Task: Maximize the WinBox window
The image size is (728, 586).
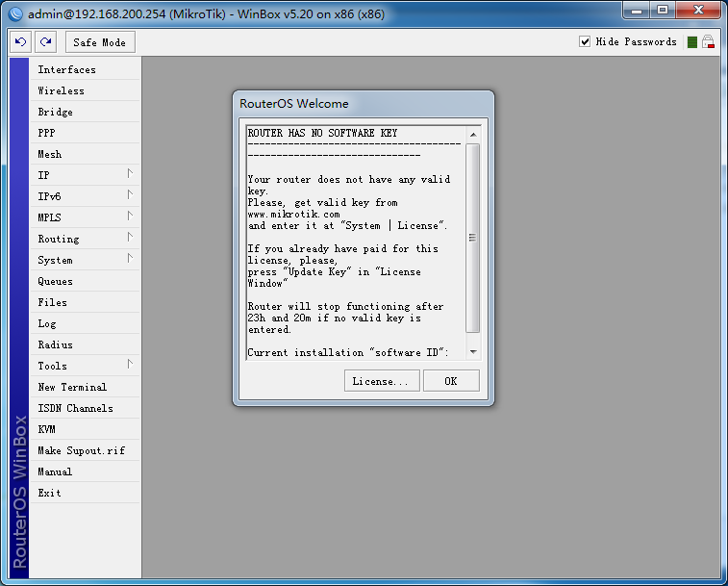Action: click(662, 11)
